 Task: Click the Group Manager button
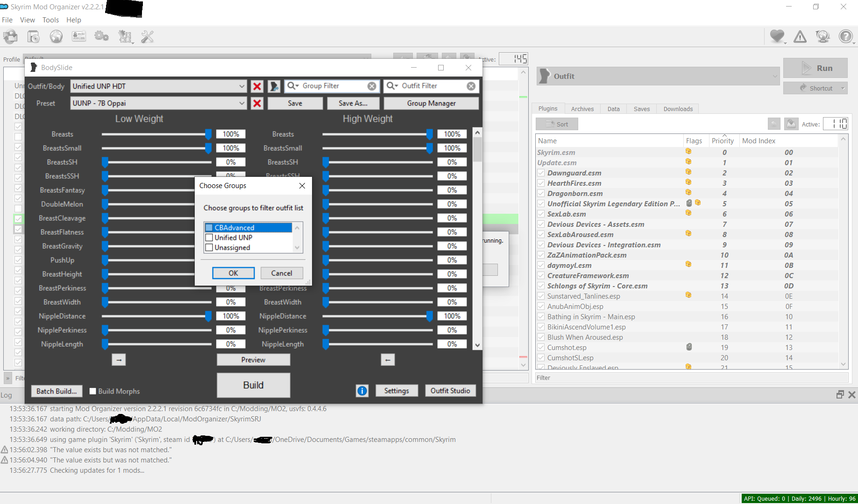click(431, 103)
